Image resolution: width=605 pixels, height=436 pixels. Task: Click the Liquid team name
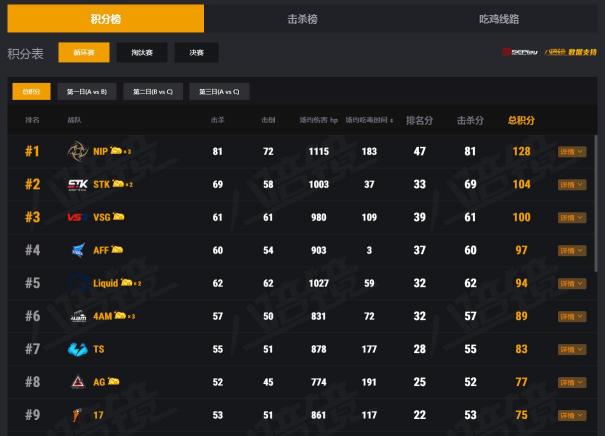[105, 283]
